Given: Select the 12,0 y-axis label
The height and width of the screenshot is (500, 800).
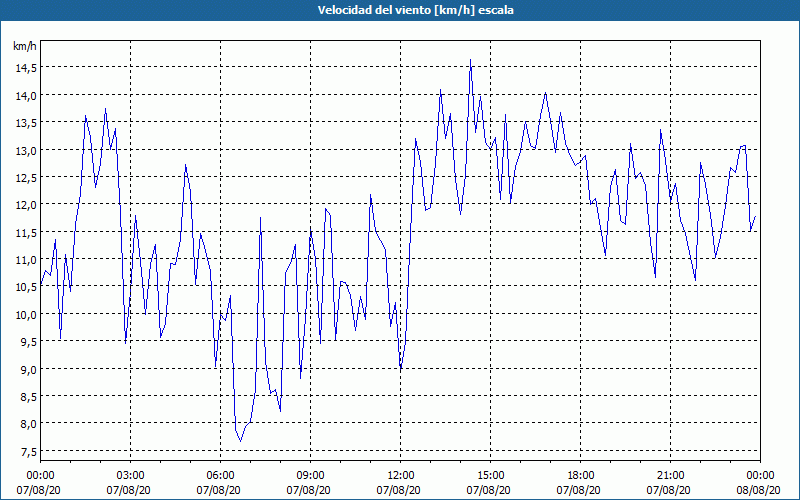Looking at the screenshot, I should [x=25, y=205].
